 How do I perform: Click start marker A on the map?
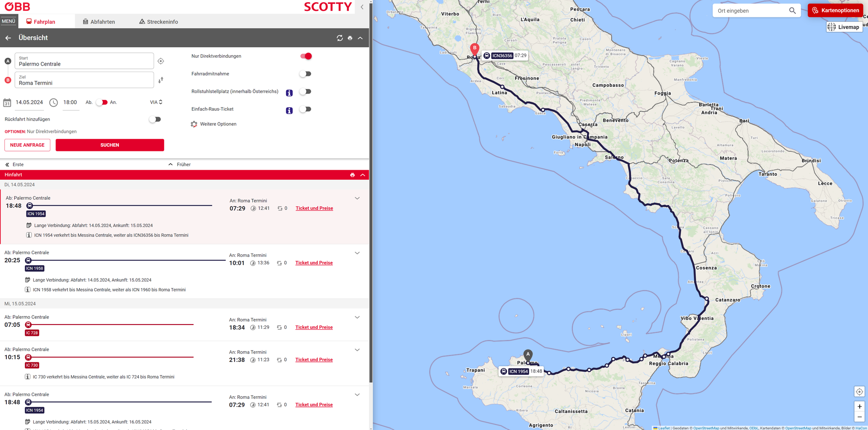pos(528,356)
